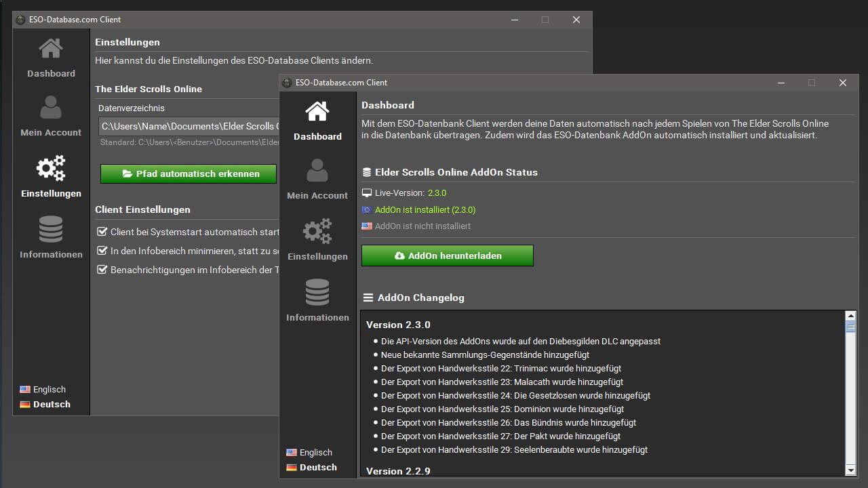
Task: Click back window title bar app icon
Action: pyautogui.click(x=20, y=20)
